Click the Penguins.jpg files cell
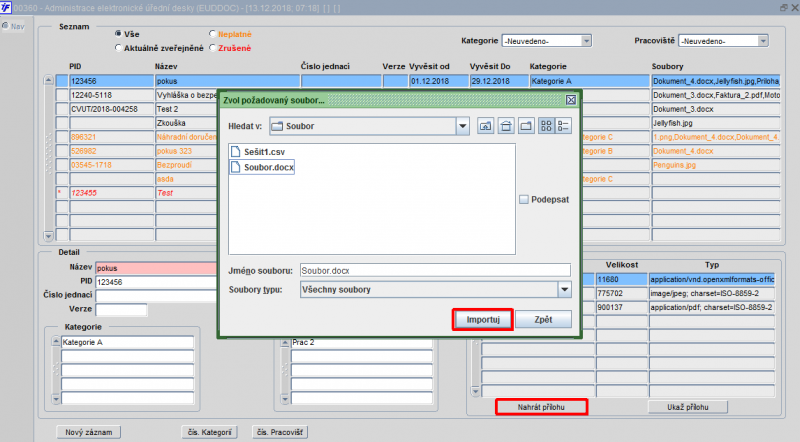800x442 pixels. click(x=715, y=165)
